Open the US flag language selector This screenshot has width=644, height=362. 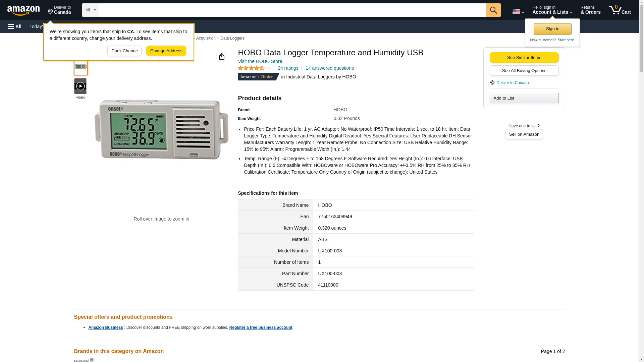pos(518,11)
